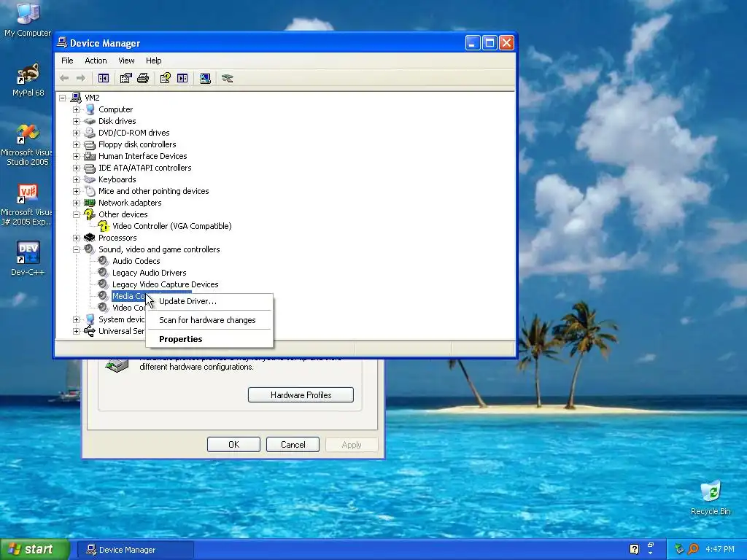Choose Properties from the context menu
747x560 pixels.
tap(209, 339)
